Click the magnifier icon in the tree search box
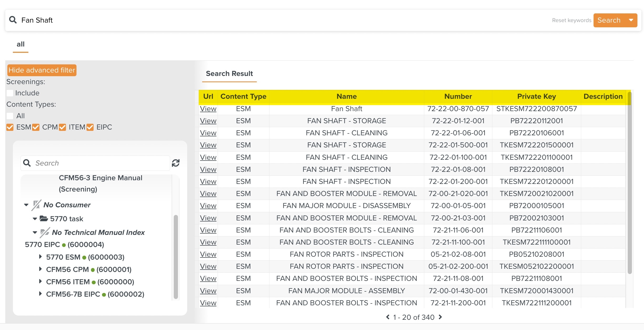 tap(27, 163)
